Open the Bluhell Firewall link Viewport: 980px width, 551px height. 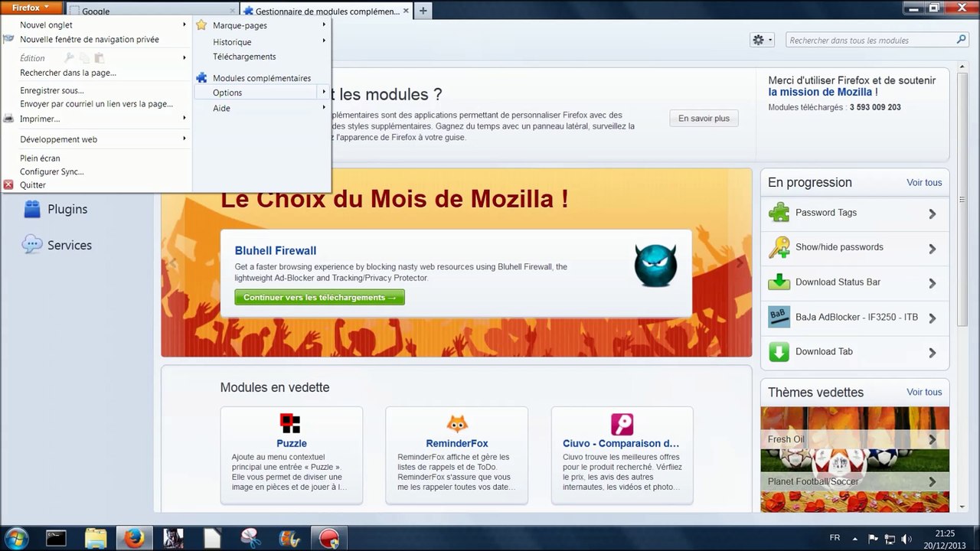tap(276, 250)
